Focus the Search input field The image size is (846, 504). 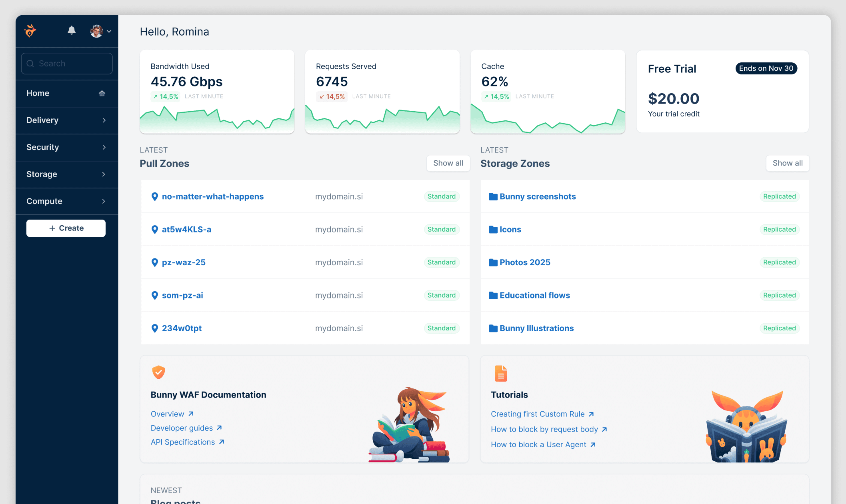67,64
